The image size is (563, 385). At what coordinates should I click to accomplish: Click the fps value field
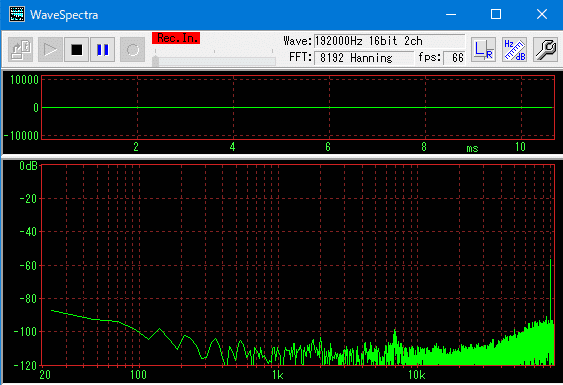[454, 58]
